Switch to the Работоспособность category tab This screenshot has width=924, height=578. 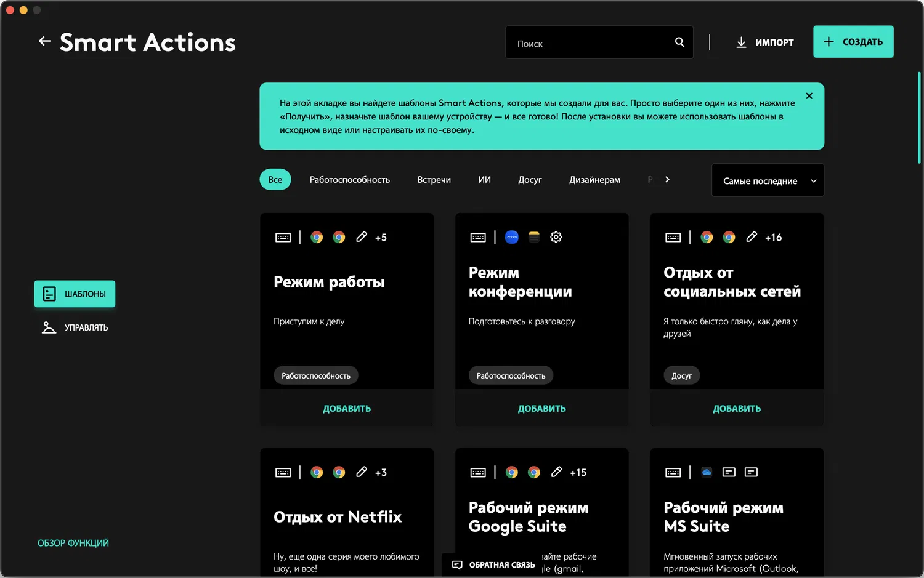coord(350,180)
